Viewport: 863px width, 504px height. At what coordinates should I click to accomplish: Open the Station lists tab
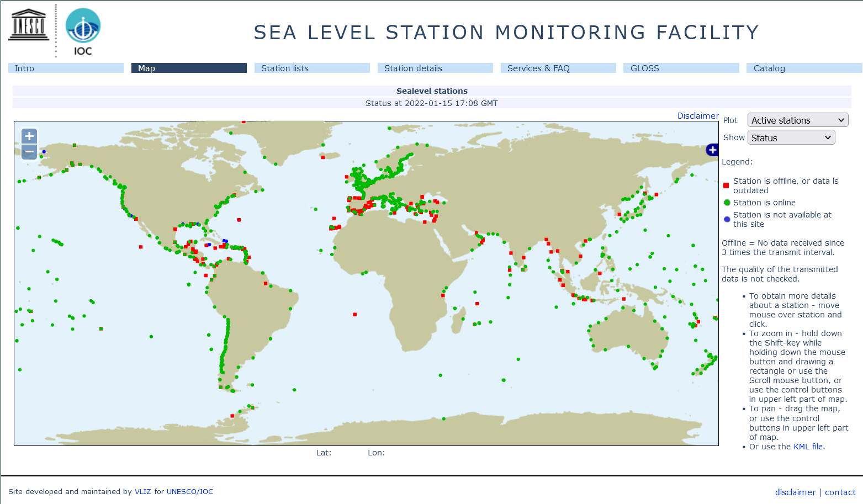click(312, 68)
